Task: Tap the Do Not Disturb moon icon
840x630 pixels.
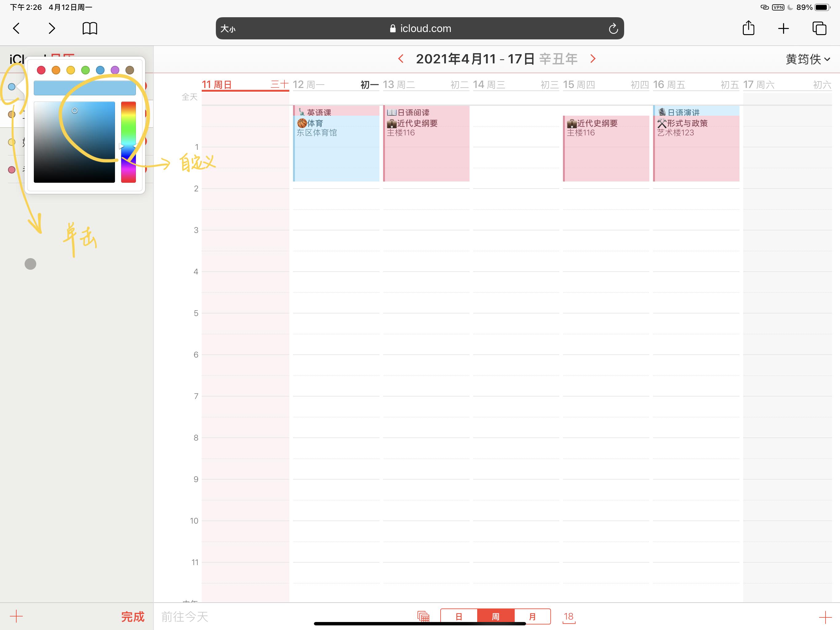Action: pos(790,7)
